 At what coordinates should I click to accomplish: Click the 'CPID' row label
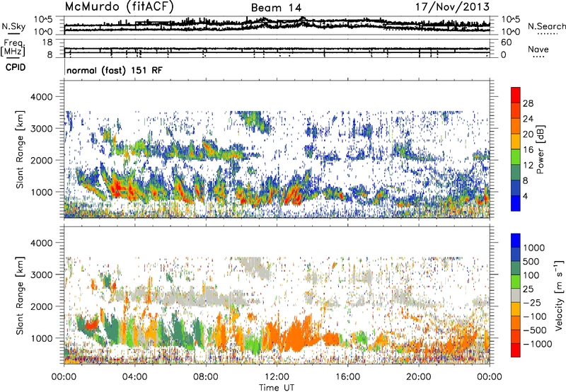[16, 67]
